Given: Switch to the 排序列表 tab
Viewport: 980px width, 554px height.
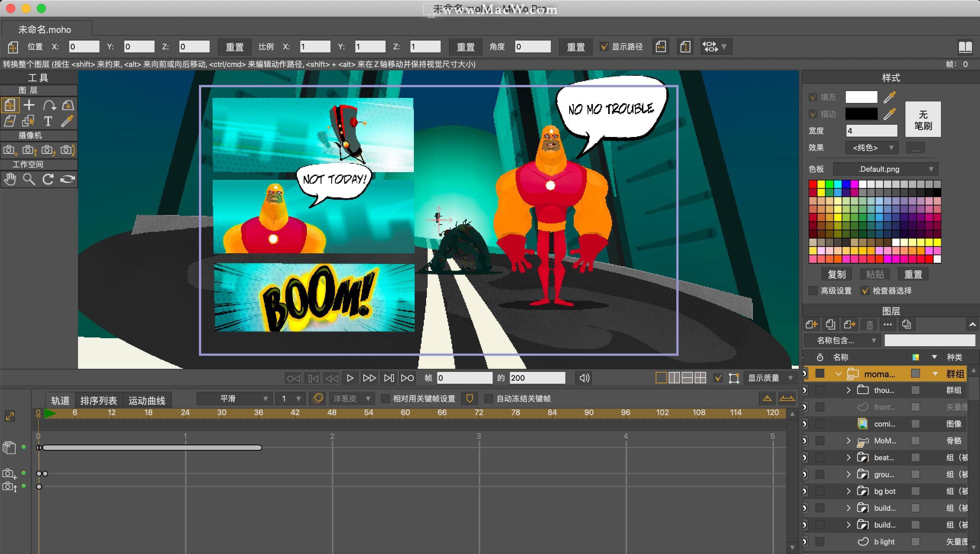Looking at the screenshot, I should pyautogui.click(x=99, y=400).
